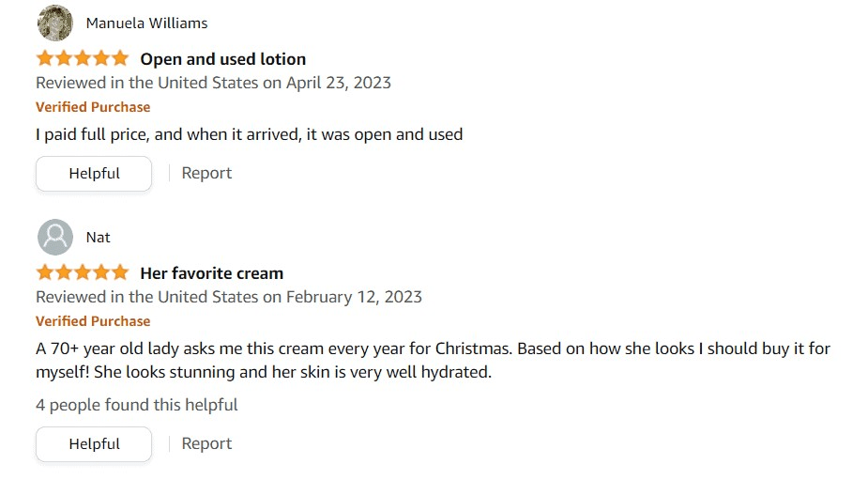868x480 pixels.
Task: Click Verified Purchase on Manuela's review
Action: (93, 107)
